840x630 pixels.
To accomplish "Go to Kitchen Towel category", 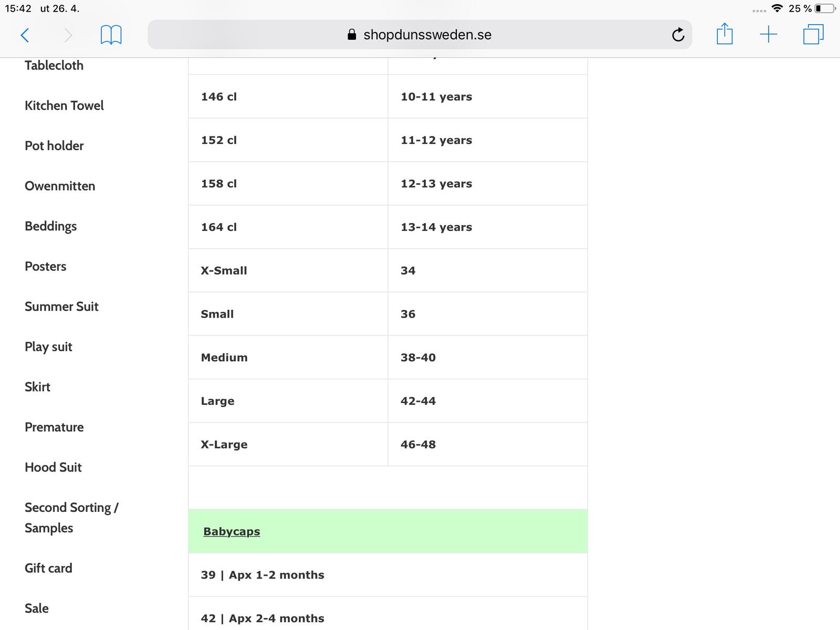I will click(64, 106).
